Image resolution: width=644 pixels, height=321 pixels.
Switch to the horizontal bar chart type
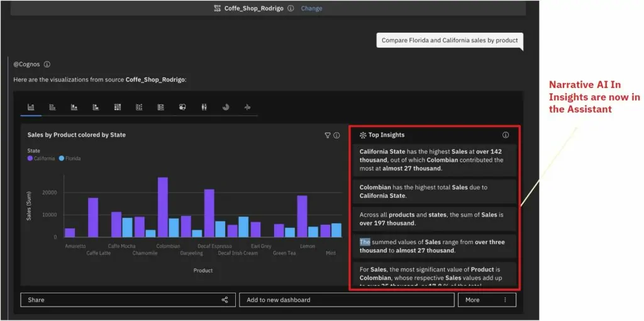pos(53,107)
